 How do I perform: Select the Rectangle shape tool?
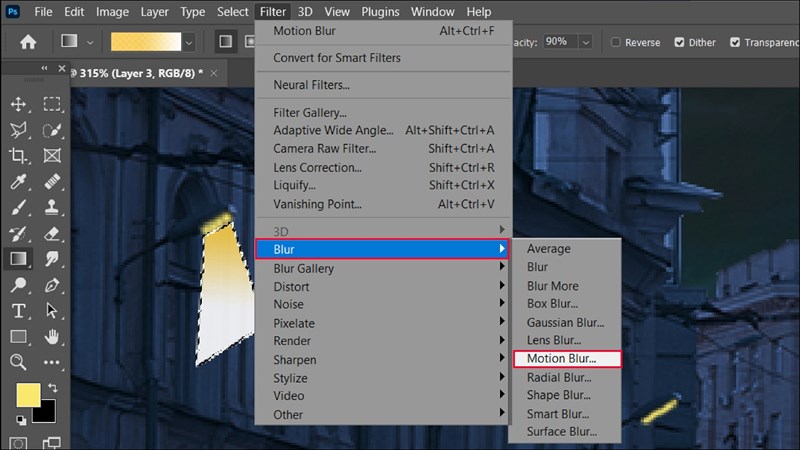coord(18,337)
